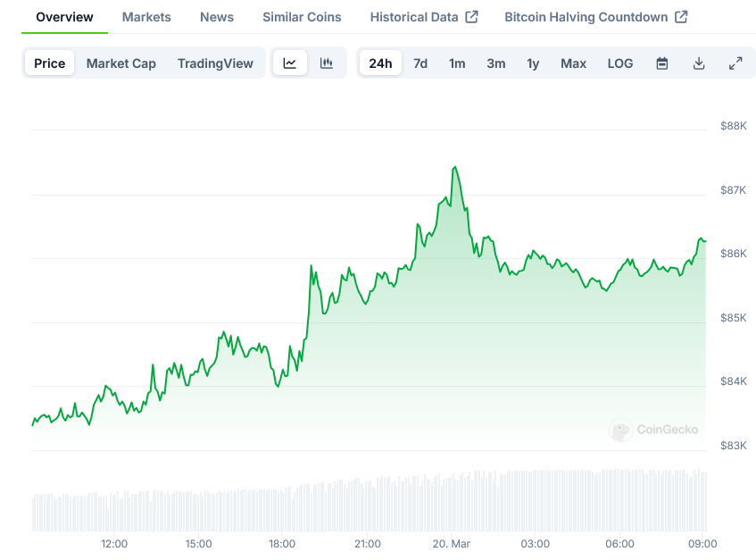Switch chart to TradingView mode

click(215, 63)
